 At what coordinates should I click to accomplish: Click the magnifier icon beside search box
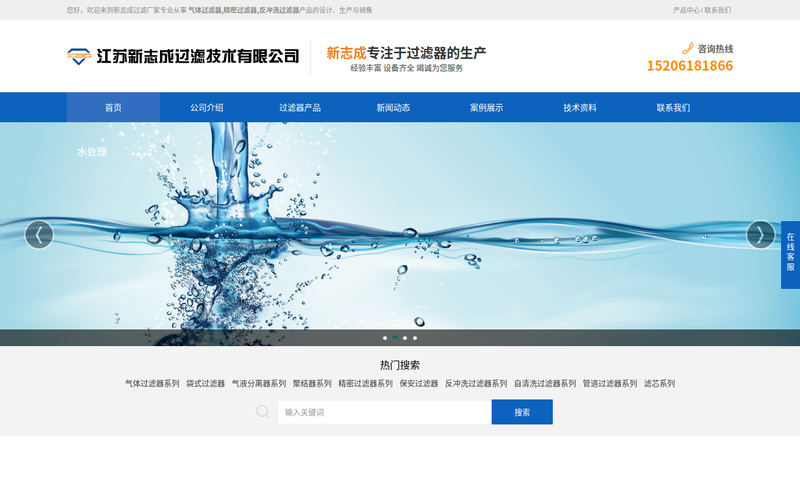(262, 411)
